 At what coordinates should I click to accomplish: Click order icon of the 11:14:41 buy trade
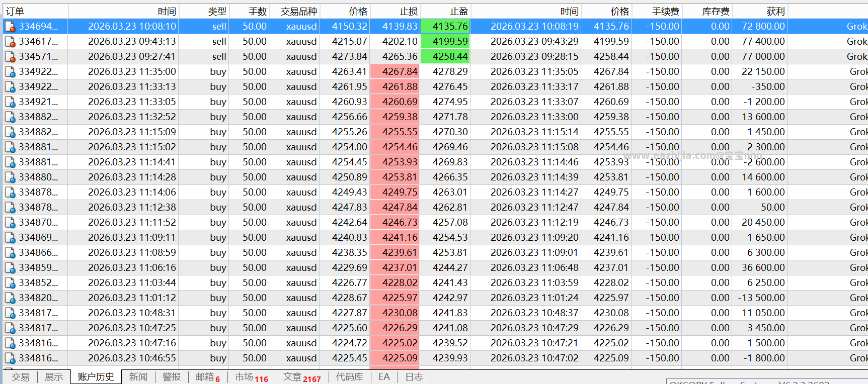pos(10,162)
